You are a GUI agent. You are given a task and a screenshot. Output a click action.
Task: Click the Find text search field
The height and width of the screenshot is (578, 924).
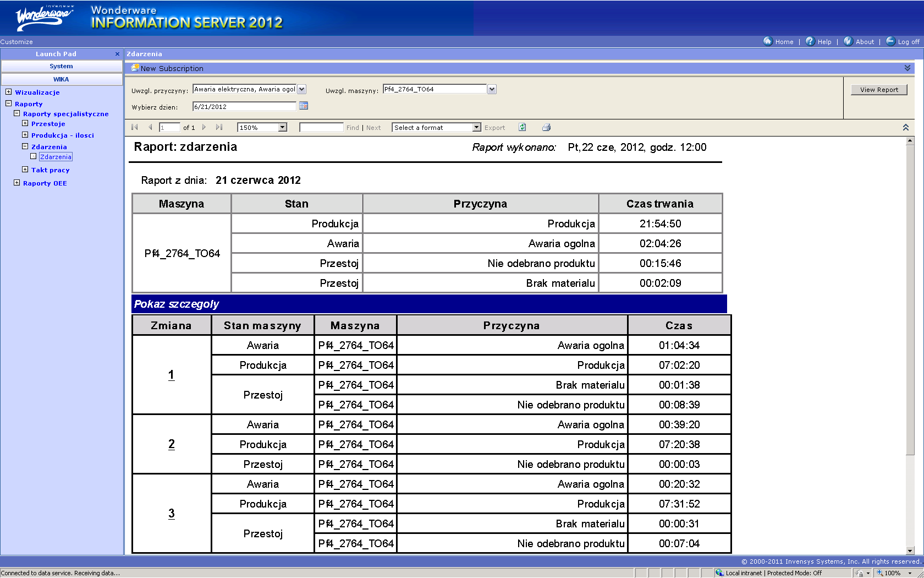click(321, 128)
